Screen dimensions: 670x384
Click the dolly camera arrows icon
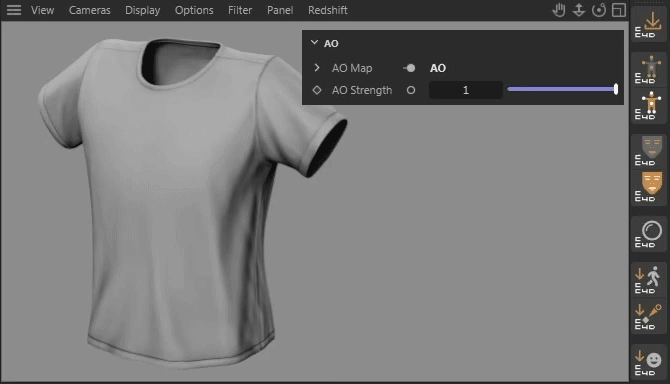point(579,10)
